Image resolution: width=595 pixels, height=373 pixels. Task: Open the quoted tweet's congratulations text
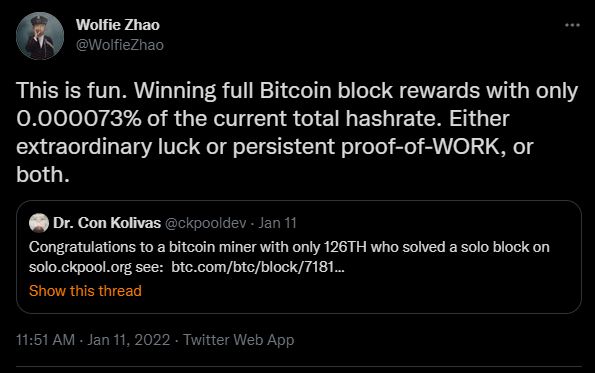[289, 257]
